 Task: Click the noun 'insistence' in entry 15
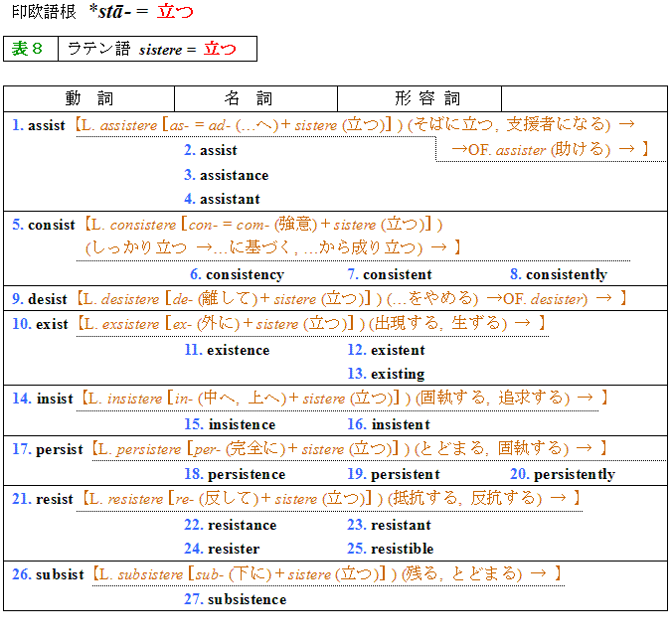tap(242, 424)
